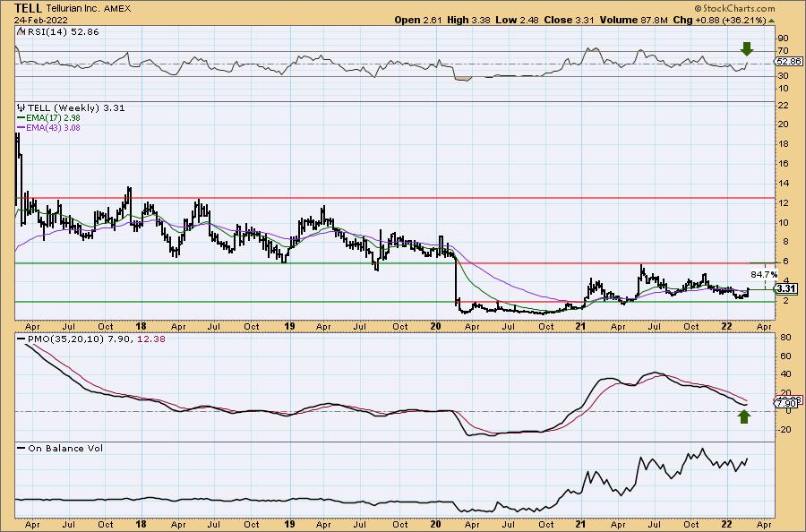Click the TELL (Weekly) 3.31 legend label
This screenshot has width=806, height=532.
[75, 108]
